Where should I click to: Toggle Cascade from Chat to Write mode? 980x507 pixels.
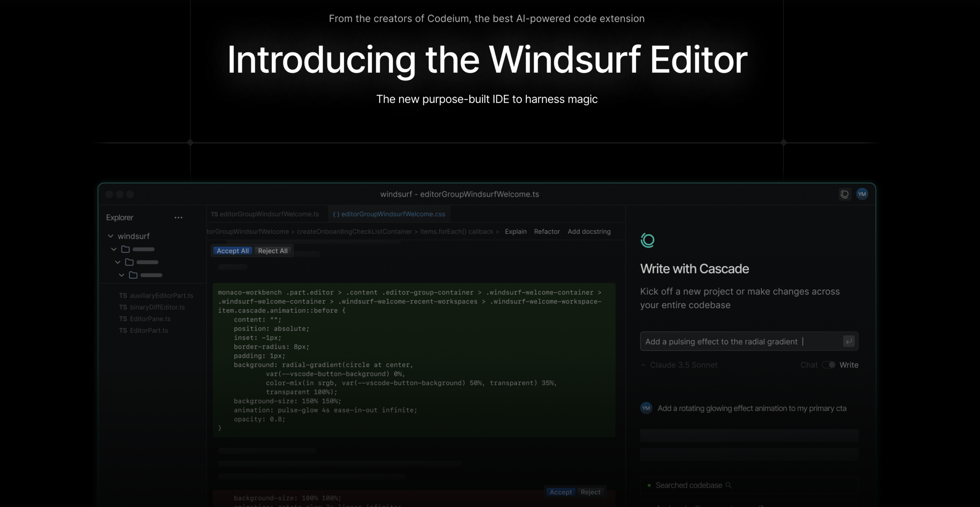point(828,365)
